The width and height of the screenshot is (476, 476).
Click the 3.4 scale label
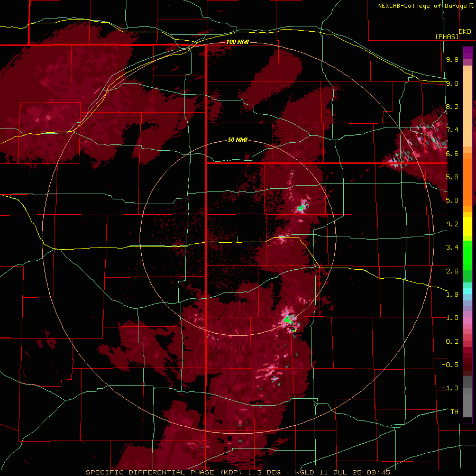click(x=452, y=248)
